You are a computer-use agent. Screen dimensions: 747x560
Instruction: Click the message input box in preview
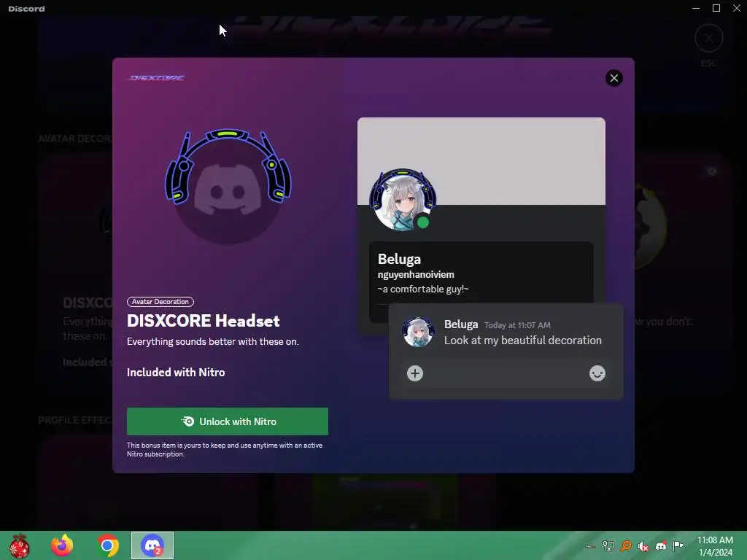click(x=506, y=373)
